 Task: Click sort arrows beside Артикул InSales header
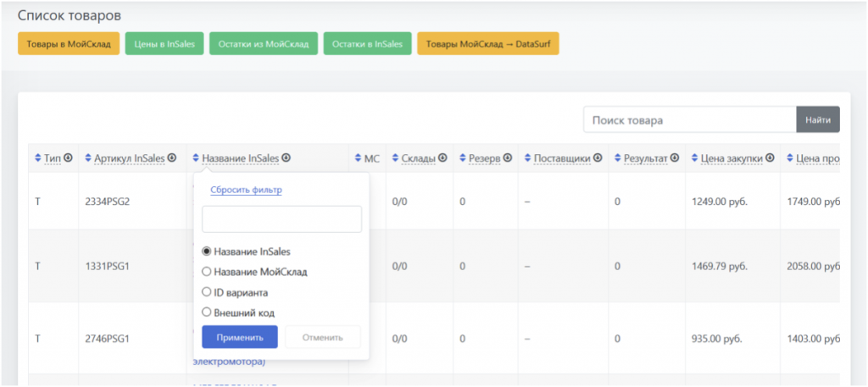(86, 158)
